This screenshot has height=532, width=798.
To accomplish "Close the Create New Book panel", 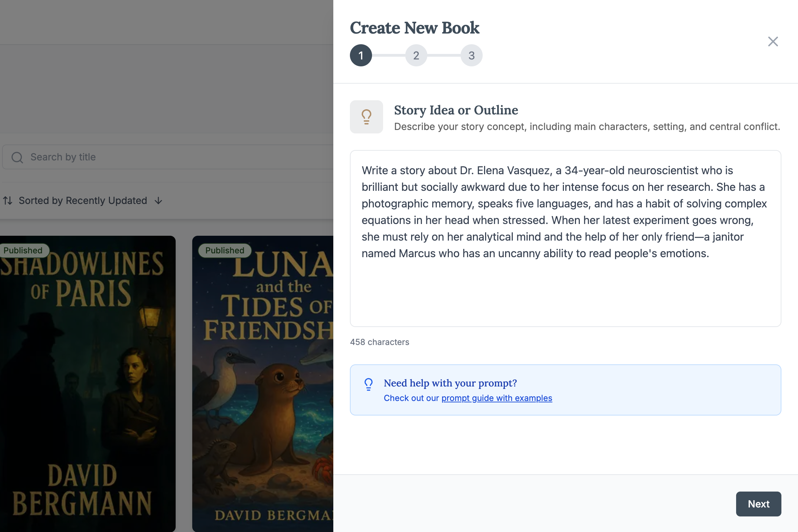I will [x=773, y=41].
